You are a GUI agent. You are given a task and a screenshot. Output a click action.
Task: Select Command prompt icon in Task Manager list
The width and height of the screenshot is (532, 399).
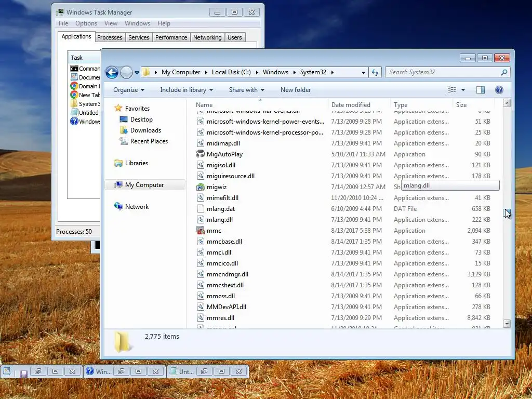pyautogui.click(x=74, y=69)
